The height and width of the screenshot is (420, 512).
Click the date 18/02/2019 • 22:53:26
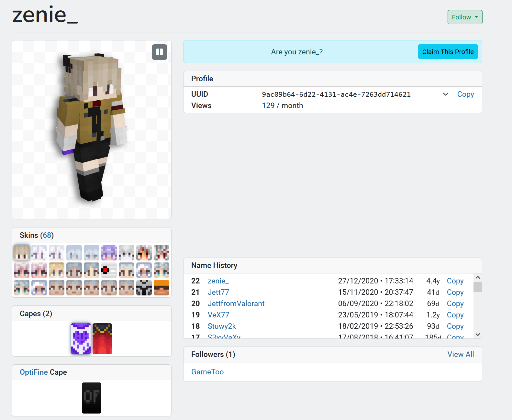376,326
